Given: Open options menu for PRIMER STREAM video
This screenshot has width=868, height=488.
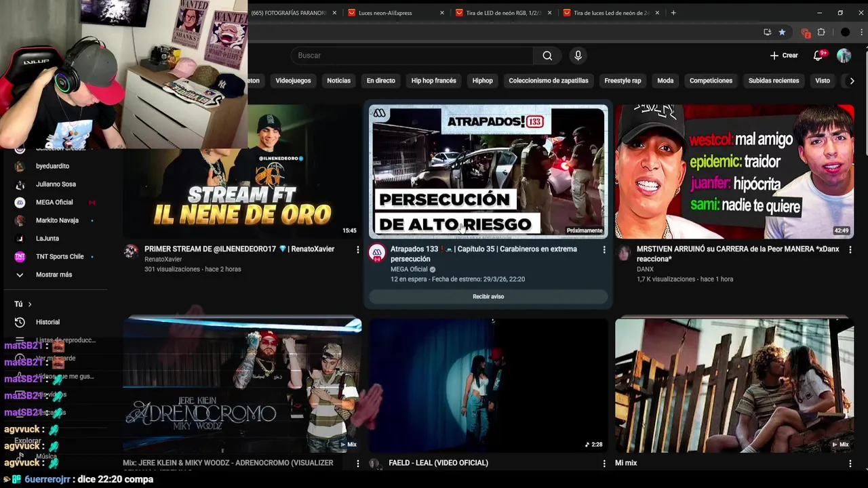Looking at the screenshot, I should coord(358,249).
